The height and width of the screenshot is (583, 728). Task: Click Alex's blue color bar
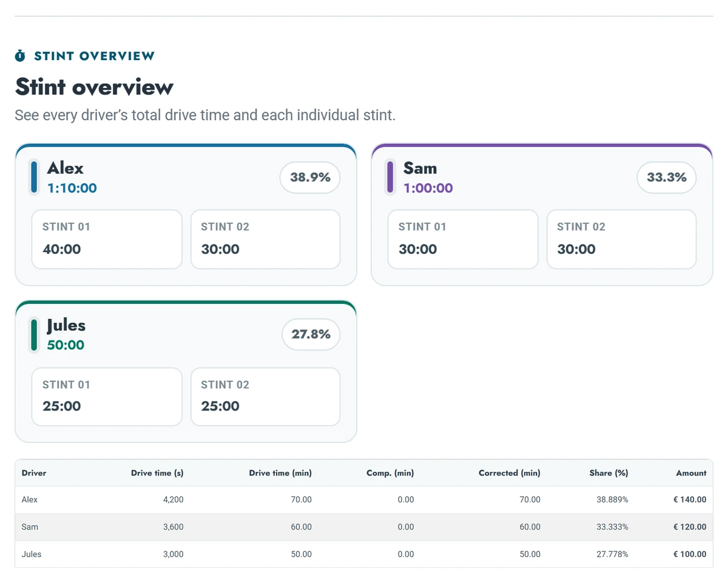[x=34, y=177]
